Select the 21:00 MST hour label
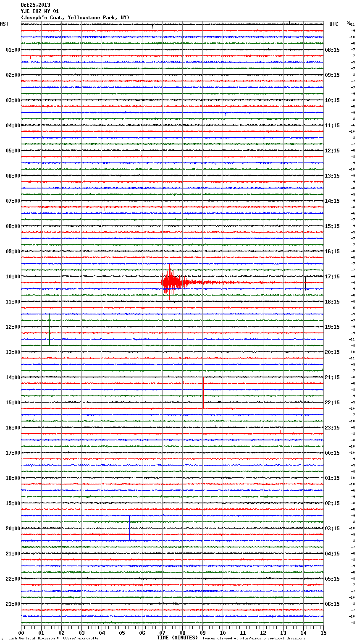Image resolution: width=357 pixels, height=644 pixels. [13, 554]
